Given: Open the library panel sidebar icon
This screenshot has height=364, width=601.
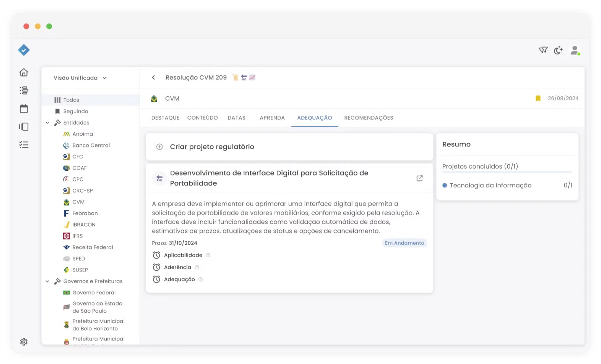Looking at the screenshot, I should point(24,127).
